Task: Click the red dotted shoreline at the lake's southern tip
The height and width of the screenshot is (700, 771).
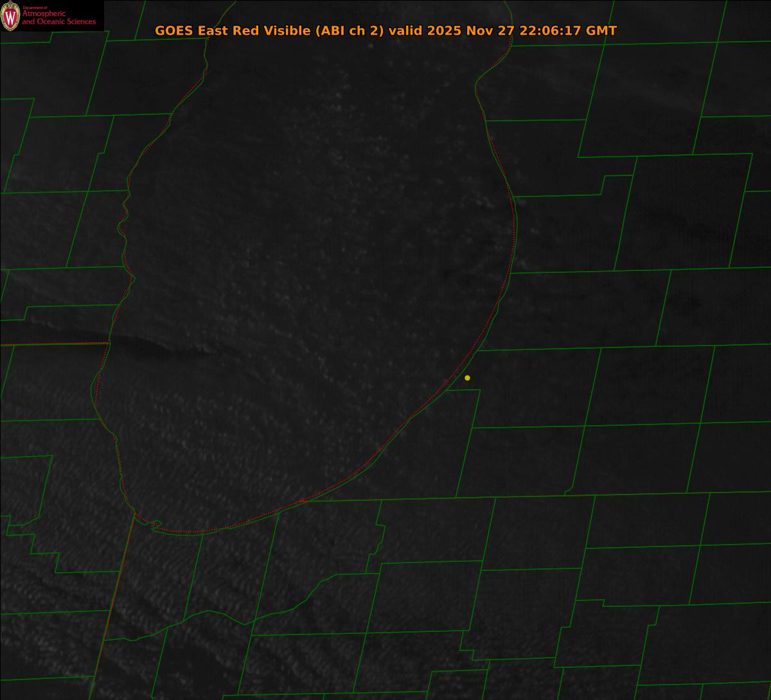Action: click(193, 532)
